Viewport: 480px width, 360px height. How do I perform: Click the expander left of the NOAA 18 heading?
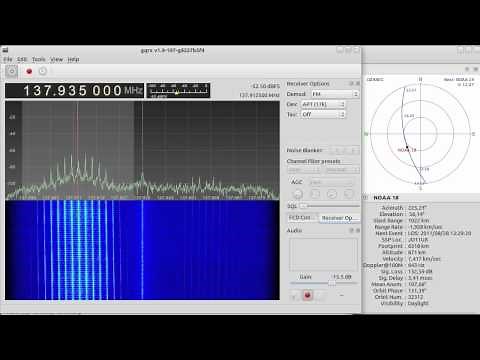366,198
